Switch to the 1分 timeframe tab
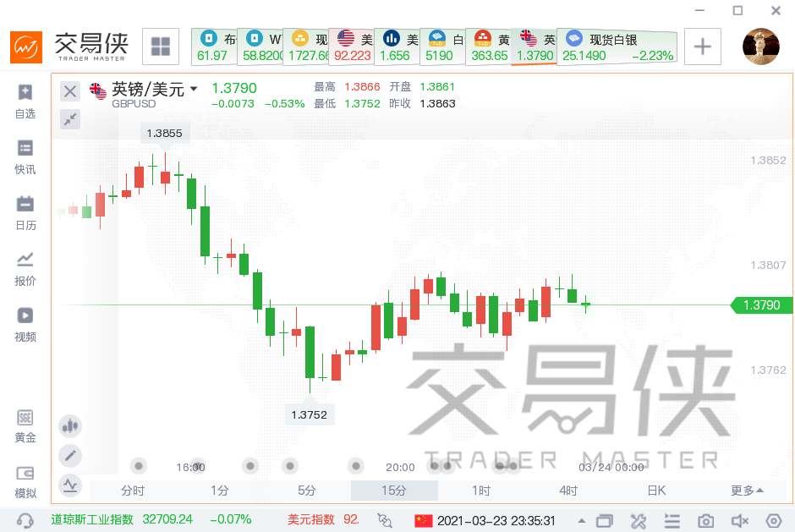This screenshot has height=532, width=795. click(x=220, y=491)
